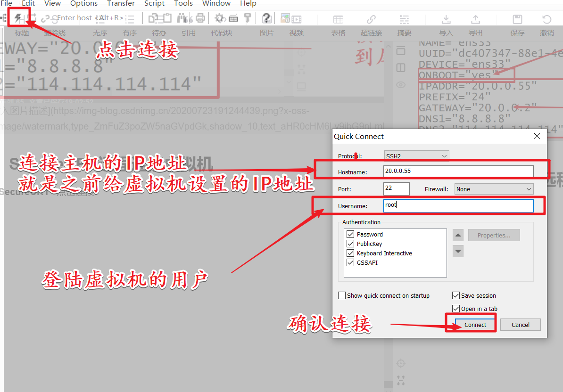Open the Options menu

tap(83, 4)
